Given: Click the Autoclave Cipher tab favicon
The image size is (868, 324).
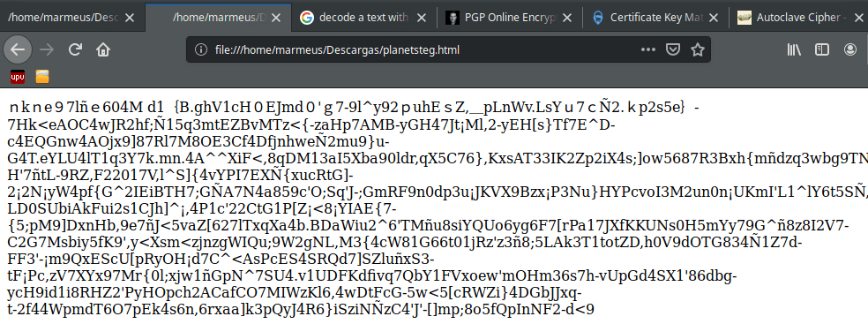Looking at the screenshot, I should click(x=744, y=18).
